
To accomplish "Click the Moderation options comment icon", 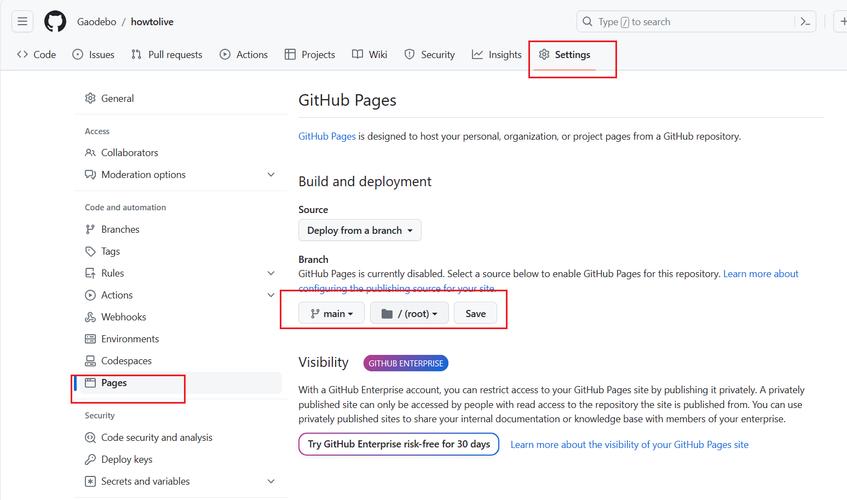I will 90,174.
